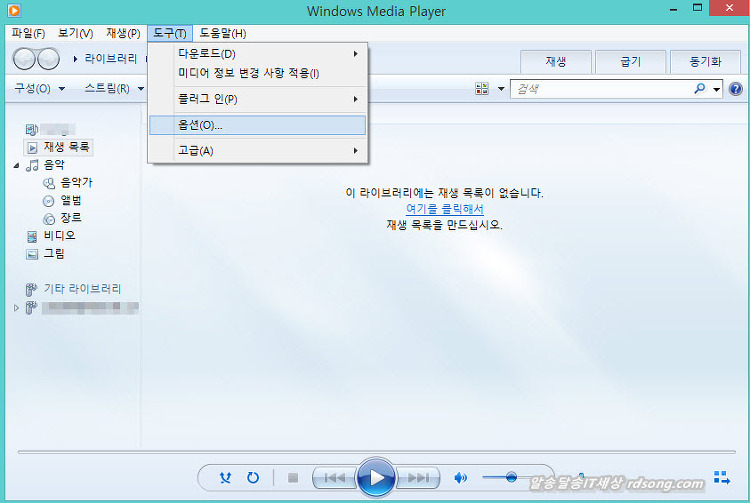Click the blue Help question mark icon
This screenshot has height=503, width=750.
[x=736, y=89]
